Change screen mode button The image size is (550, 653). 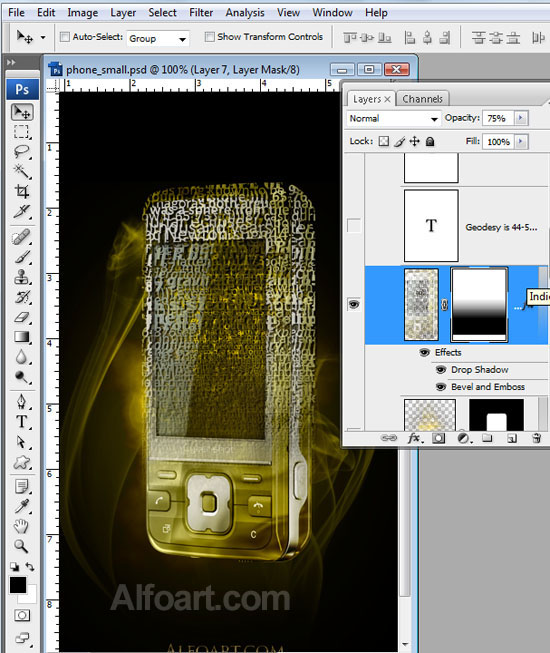(22, 638)
